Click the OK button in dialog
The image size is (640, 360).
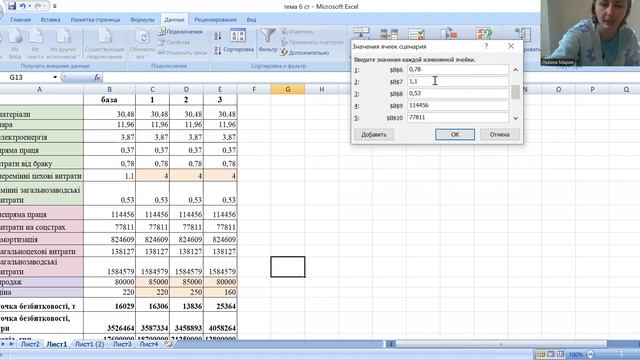tap(455, 135)
